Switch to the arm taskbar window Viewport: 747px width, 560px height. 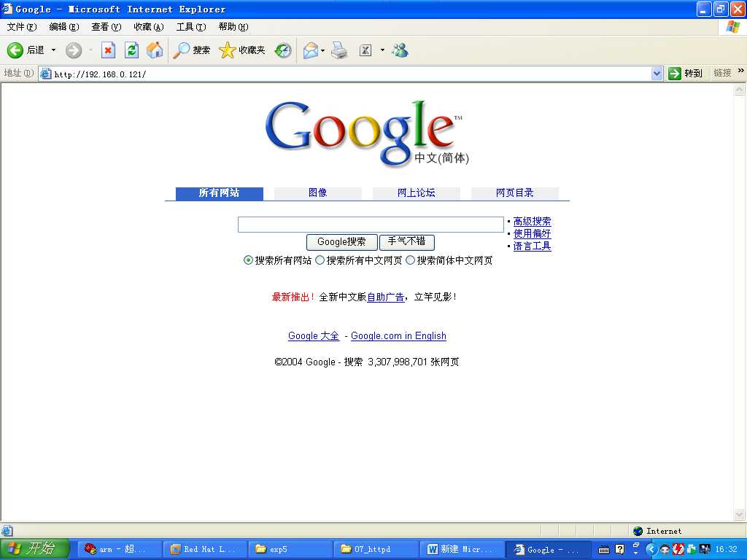point(119,550)
